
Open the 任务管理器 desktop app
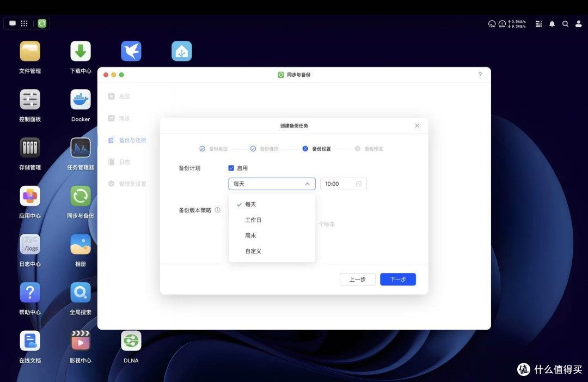tap(80, 148)
